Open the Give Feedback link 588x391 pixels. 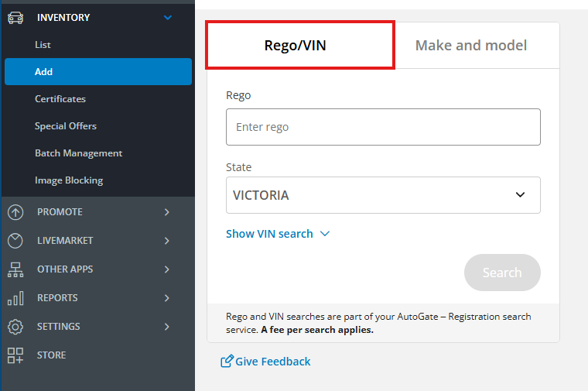(x=272, y=362)
